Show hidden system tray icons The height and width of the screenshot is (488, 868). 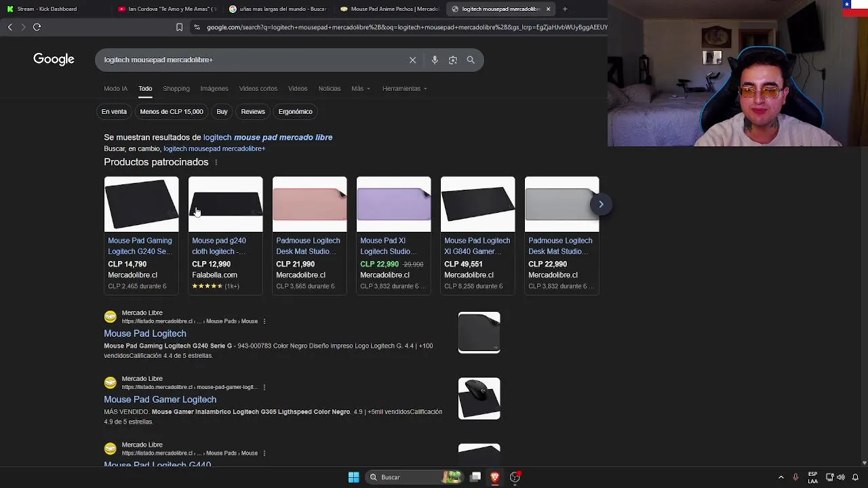pyautogui.click(x=781, y=477)
